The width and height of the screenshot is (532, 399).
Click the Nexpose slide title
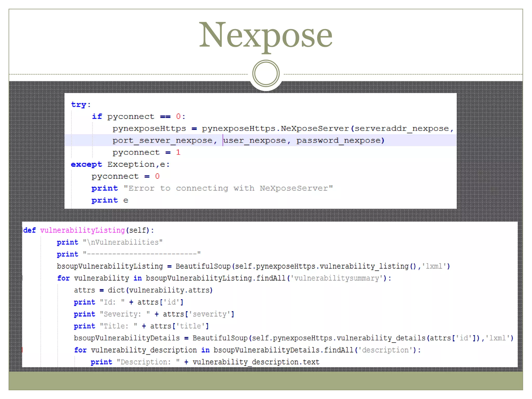click(265, 35)
